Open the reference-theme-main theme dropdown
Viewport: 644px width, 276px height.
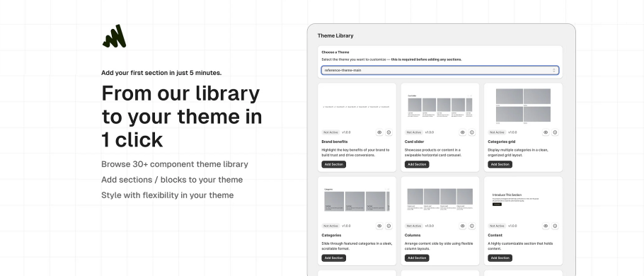coord(439,70)
